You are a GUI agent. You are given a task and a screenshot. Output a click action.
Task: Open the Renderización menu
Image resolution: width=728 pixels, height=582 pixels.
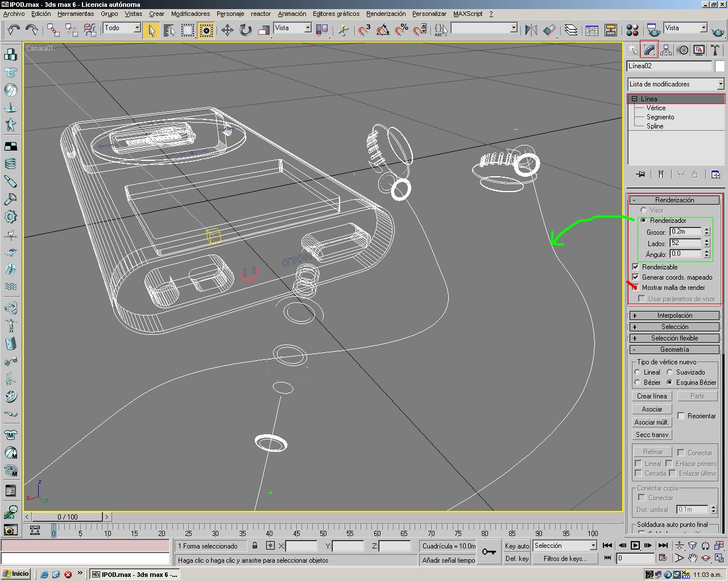point(386,14)
